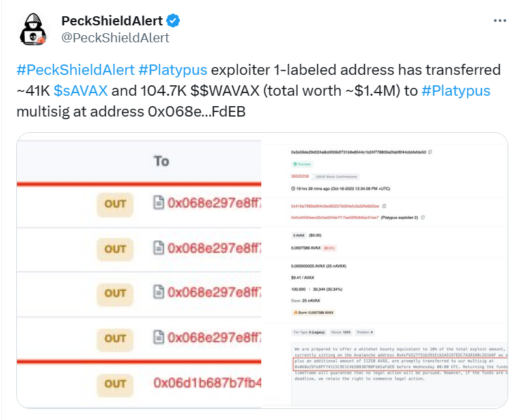Viewport: 518px width, 420px height.
Task: Click the contract document icon in third row
Action: pos(158,293)
